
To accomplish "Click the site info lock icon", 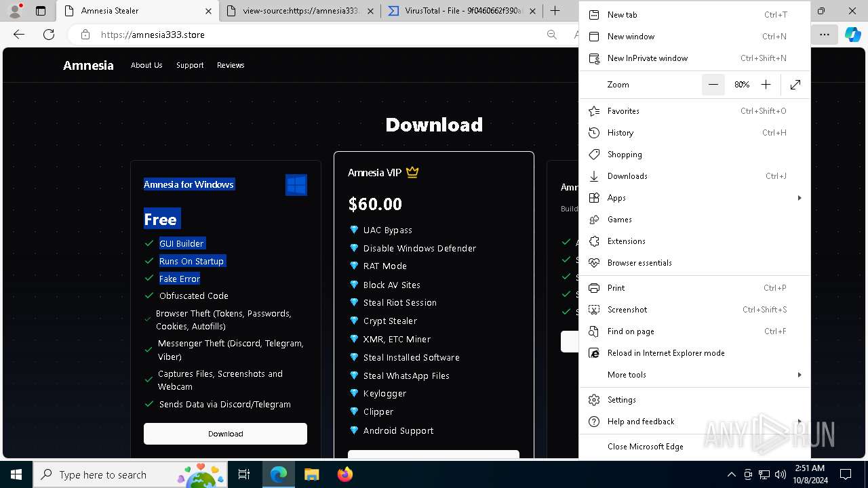I will [85, 35].
